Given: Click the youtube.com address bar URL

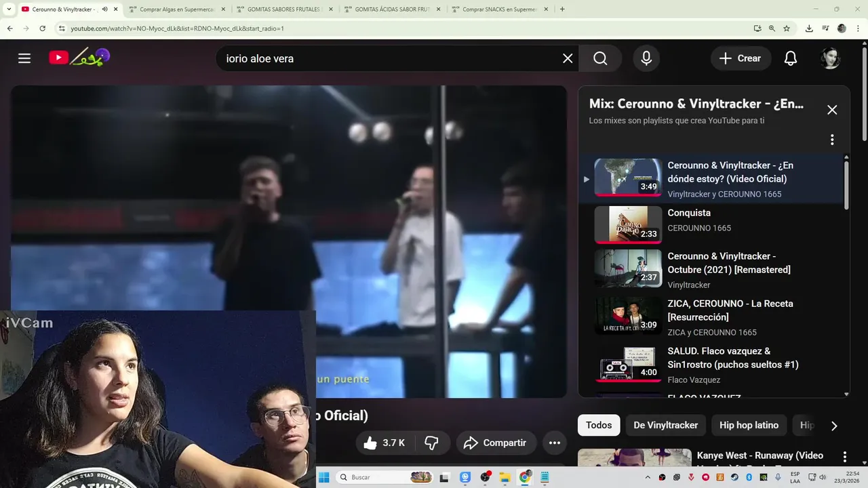Looking at the screenshot, I should (177, 28).
